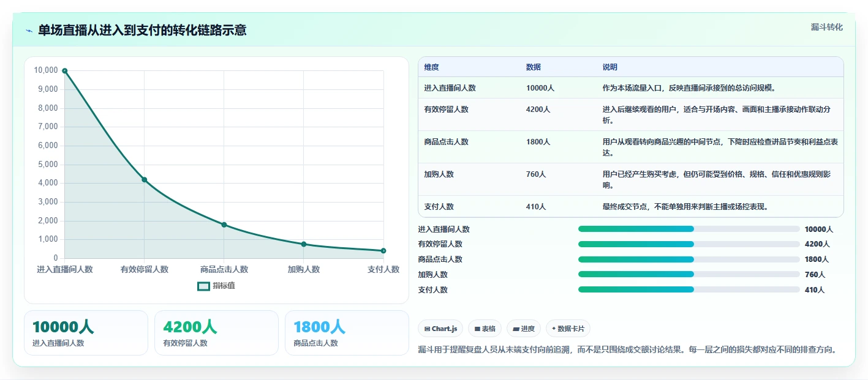
Task: Click the 加购人数 progress bar
Action: click(x=689, y=274)
